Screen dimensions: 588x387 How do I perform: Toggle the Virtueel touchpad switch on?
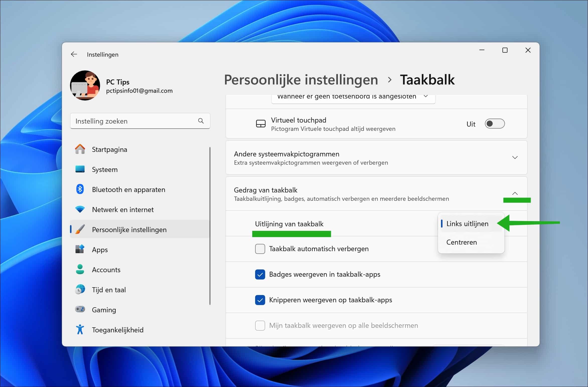pyautogui.click(x=495, y=124)
